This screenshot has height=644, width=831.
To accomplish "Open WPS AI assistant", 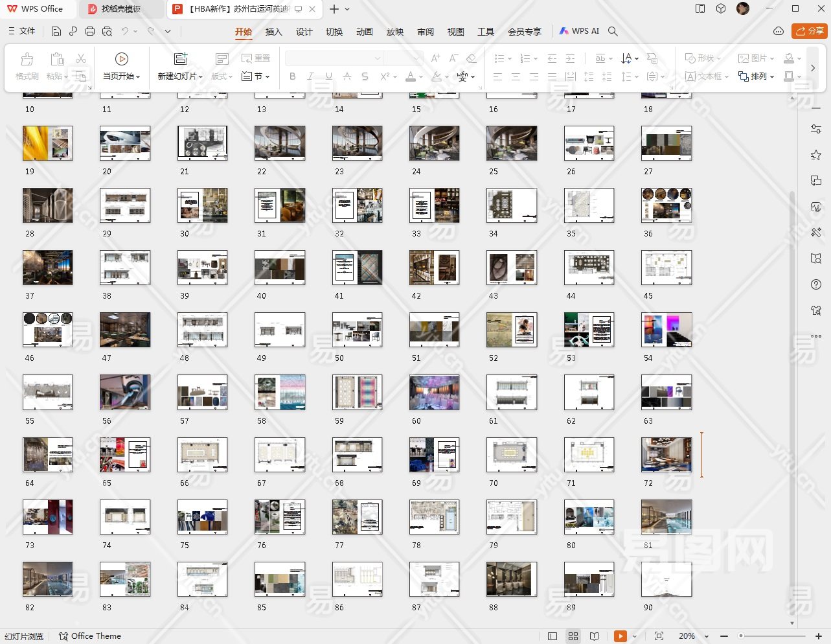I will 579,31.
